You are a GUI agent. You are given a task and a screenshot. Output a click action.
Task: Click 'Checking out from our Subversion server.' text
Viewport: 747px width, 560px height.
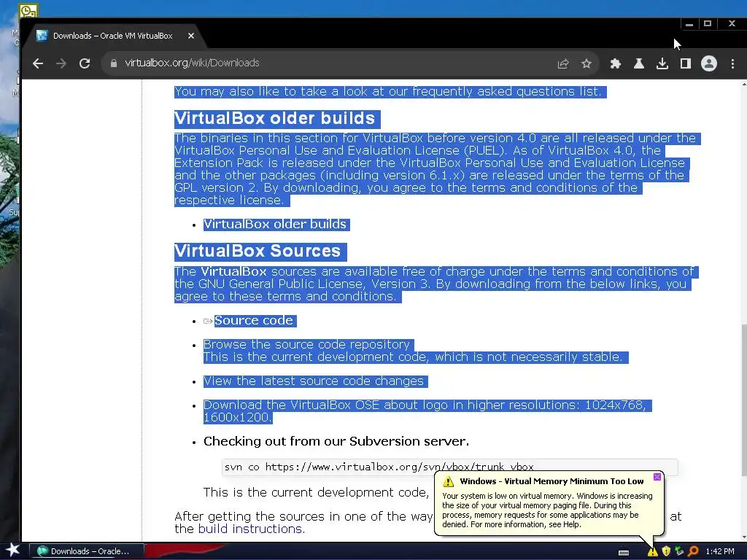point(336,441)
